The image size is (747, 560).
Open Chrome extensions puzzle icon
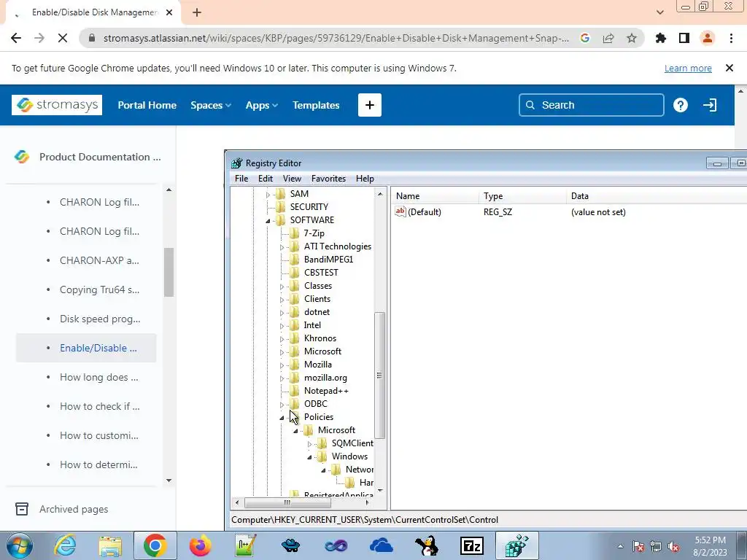click(661, 38)
